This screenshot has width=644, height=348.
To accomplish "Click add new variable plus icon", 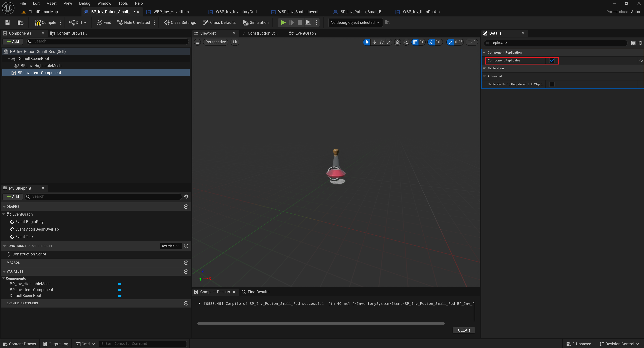I will pyautogui.click(x=186, y=272).
